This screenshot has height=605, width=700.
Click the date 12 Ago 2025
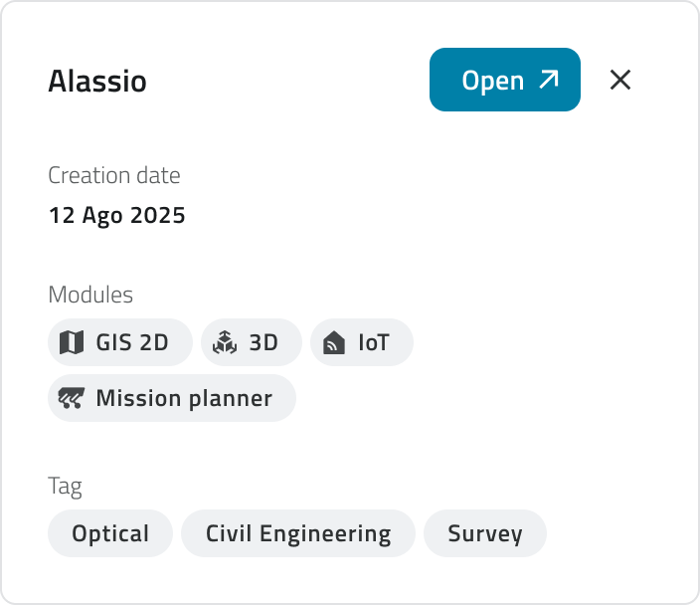point(116,215)
